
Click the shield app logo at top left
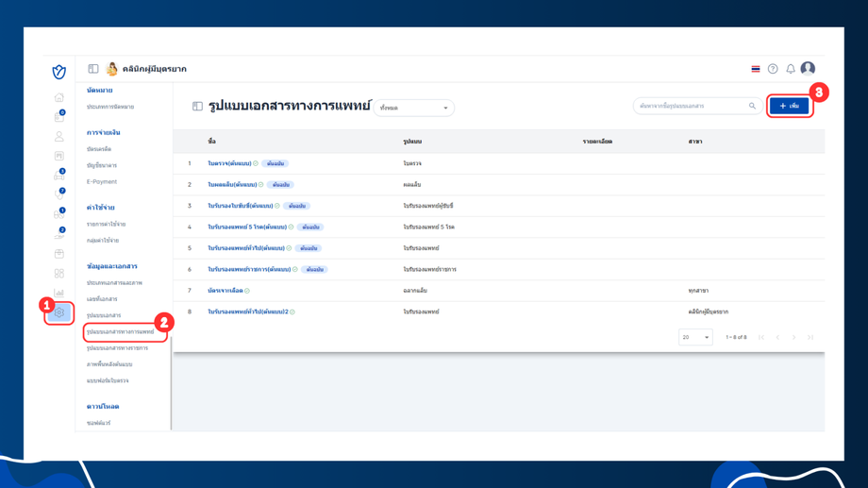(x=59, y=72)
